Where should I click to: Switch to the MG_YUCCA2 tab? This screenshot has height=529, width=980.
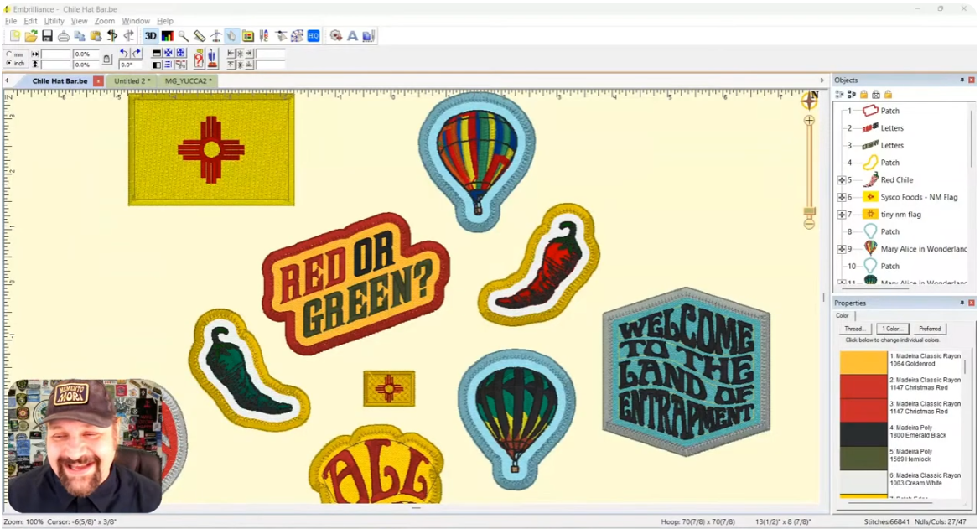click(188, 81)
